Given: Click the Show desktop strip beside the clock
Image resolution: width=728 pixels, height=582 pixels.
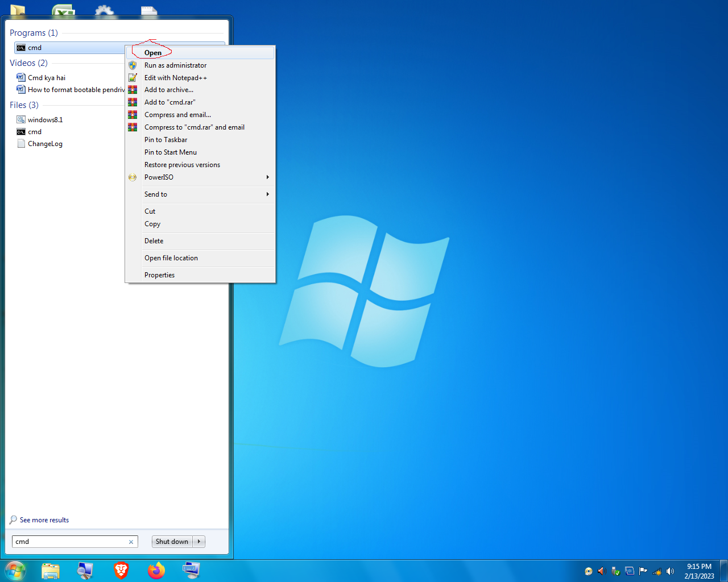Looking at the screenshot, I should (x=723, y=571).
